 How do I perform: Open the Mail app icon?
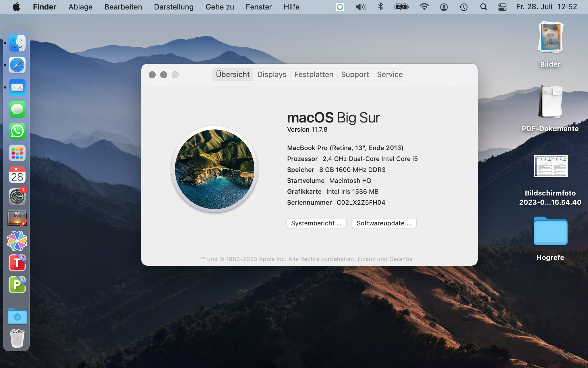(17, 87)
